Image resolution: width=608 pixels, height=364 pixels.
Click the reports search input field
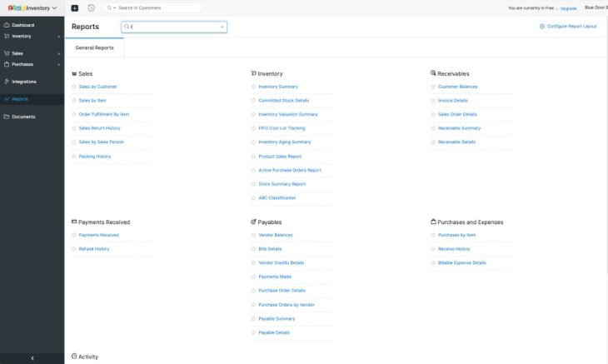[x=173, y=27]
